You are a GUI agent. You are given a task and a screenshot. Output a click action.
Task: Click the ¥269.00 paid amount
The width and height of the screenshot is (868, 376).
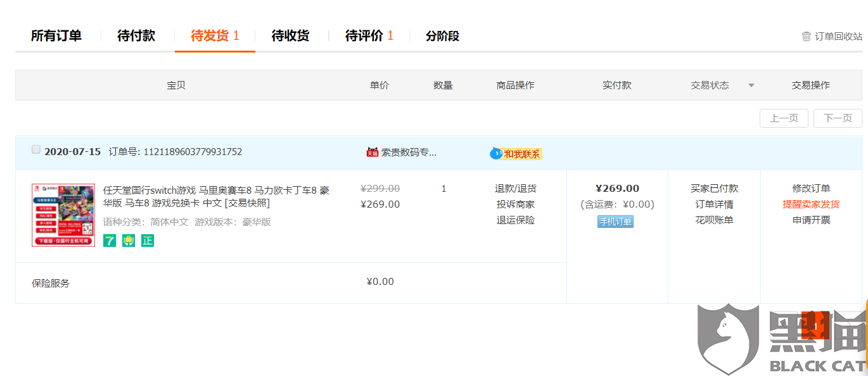coord(617,188)
